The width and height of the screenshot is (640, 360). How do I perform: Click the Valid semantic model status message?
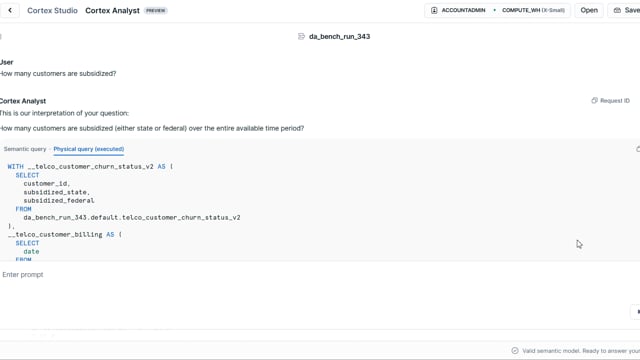[x=581, y=351]
